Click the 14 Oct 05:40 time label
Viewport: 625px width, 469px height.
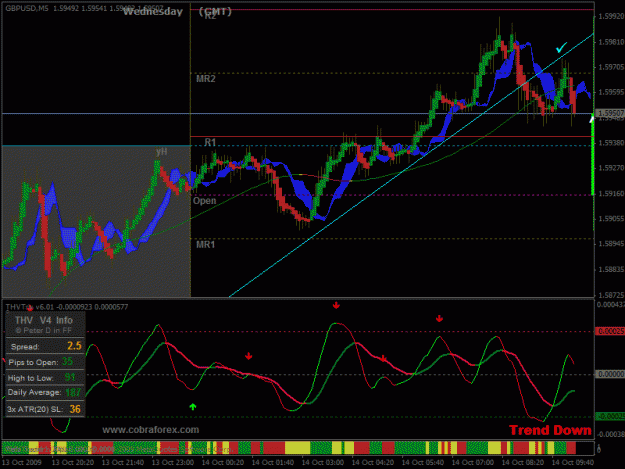pyautogui.click(x=423, y=463)
